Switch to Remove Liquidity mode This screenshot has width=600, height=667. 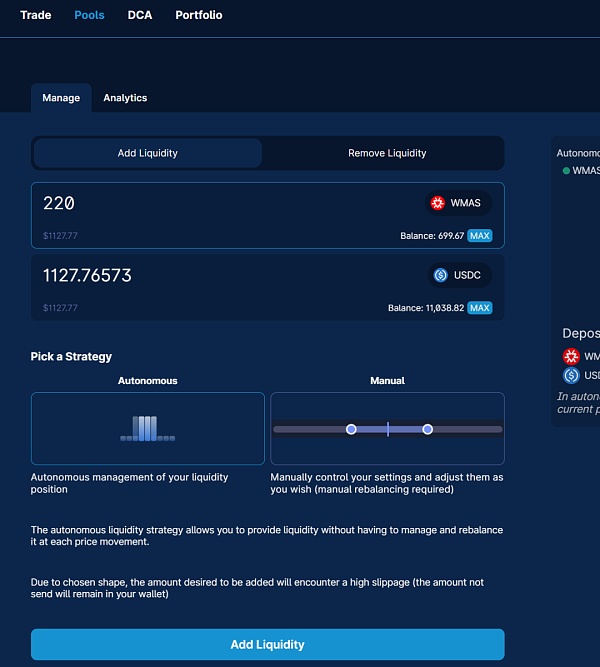[387, 153]
